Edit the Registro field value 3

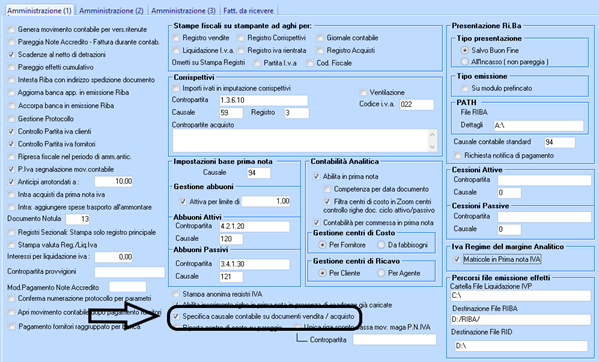297,113
